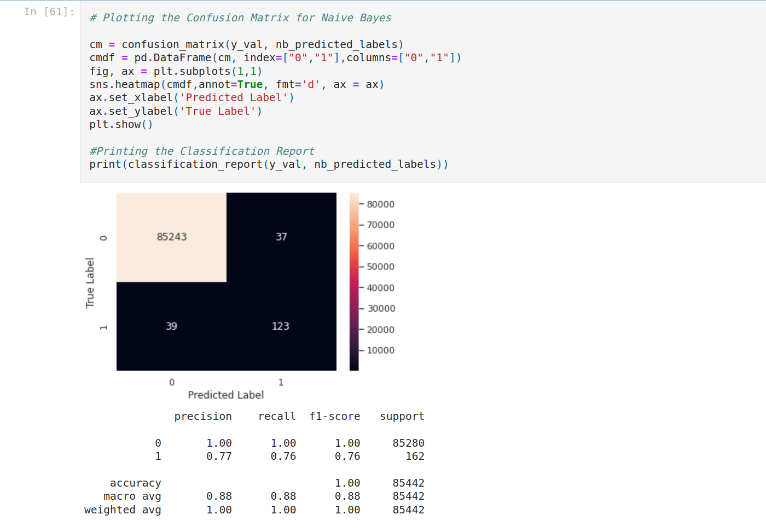Image resolution: width=766 pixels, height=532 pixels.
Task: Click the In [61] cell prompt
Action: tap(49, 11)
